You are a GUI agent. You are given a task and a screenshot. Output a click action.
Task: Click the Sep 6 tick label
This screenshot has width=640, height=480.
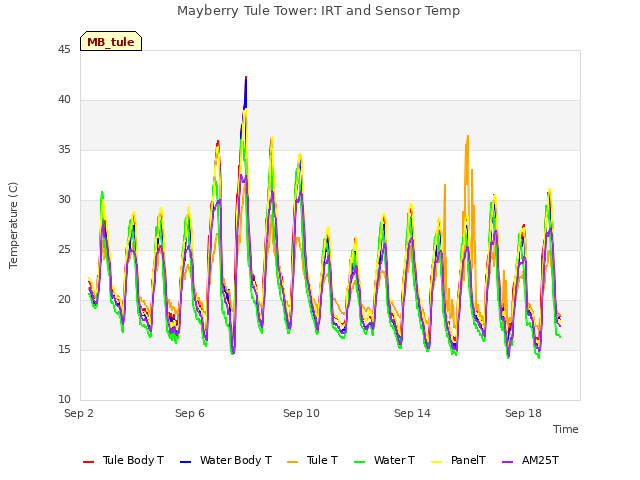coord(190,413)
